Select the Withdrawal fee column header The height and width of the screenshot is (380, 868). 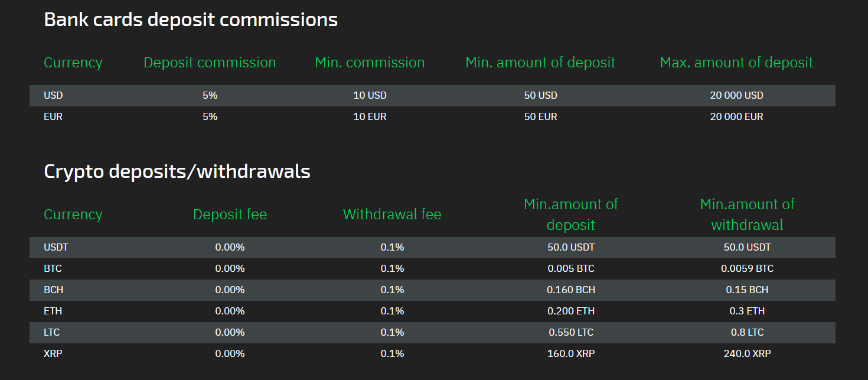point(392,215)
